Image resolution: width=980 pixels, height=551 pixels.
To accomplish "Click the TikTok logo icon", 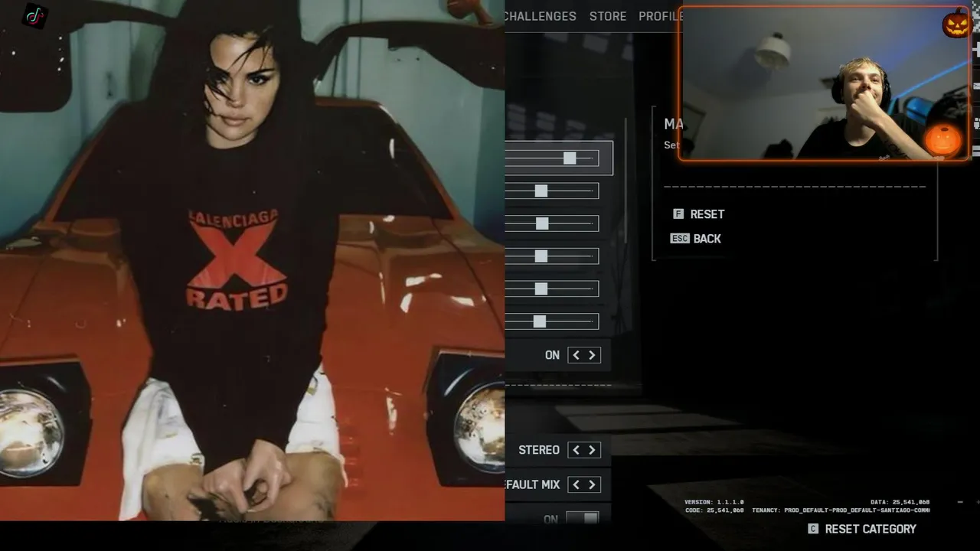I will [34, 15].
